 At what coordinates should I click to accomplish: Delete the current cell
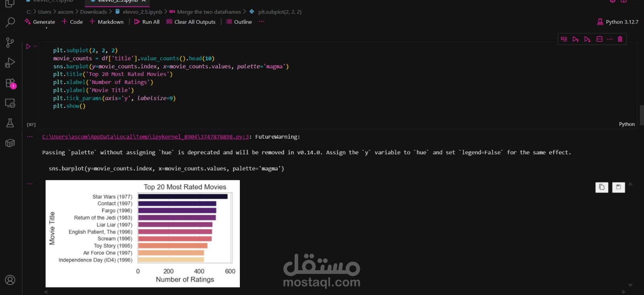(620, 39)
